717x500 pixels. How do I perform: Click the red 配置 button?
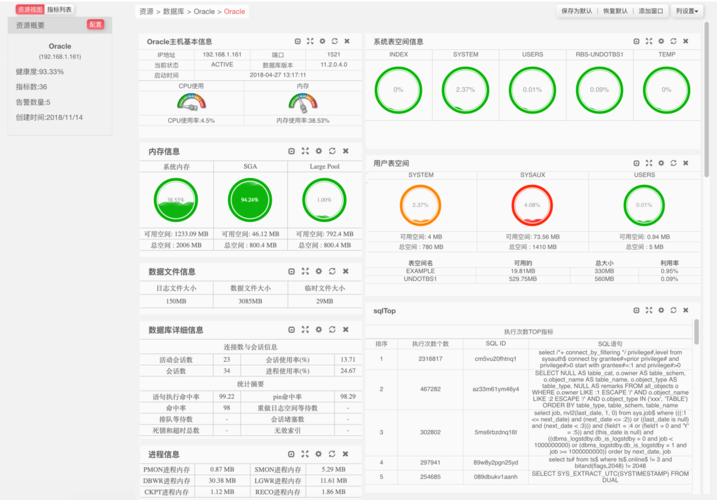[x=96, y=25]
